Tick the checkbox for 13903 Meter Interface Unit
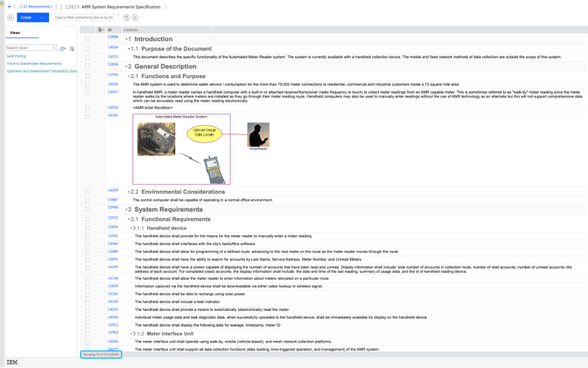588x368 pixels. tap(87, 334)
